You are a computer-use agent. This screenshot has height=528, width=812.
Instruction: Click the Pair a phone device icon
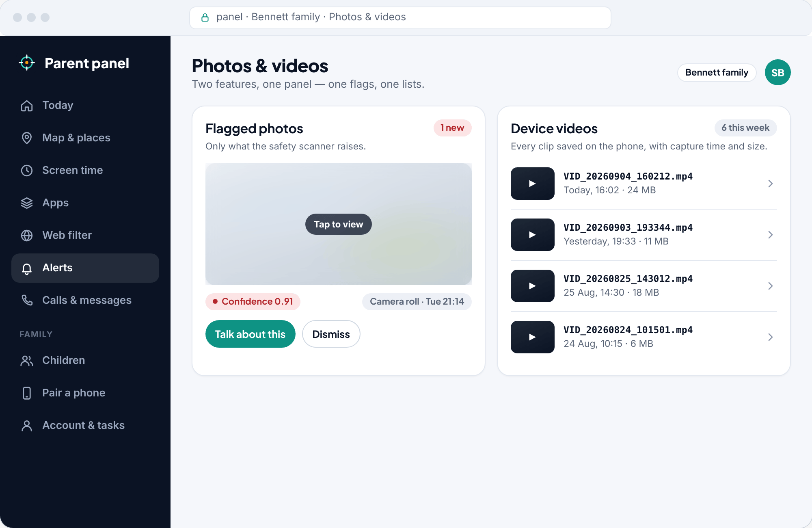coord(27,393)
